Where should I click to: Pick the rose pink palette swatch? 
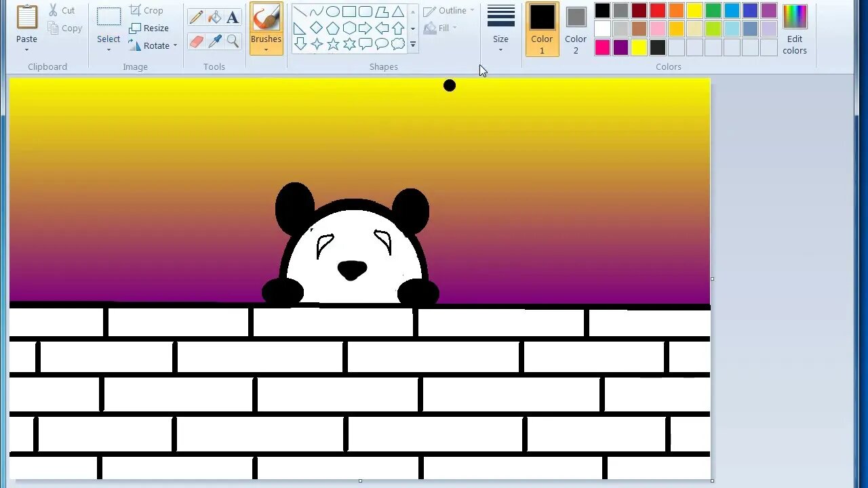(658, 28)
